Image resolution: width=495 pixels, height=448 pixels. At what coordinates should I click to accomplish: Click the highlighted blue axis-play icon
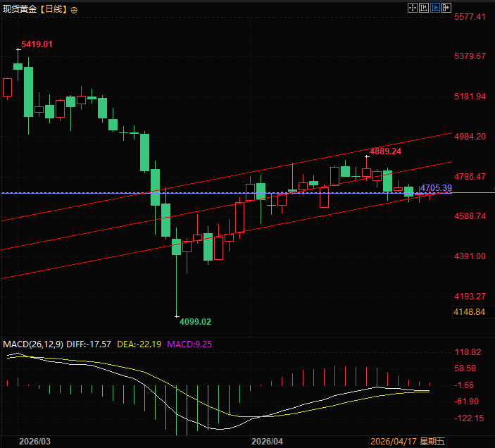[435, 8]
